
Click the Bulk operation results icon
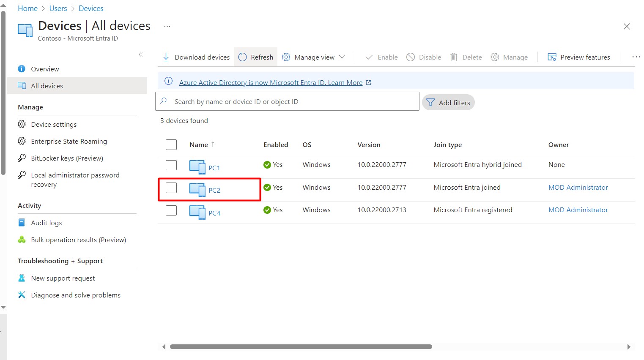click(22, 239)
